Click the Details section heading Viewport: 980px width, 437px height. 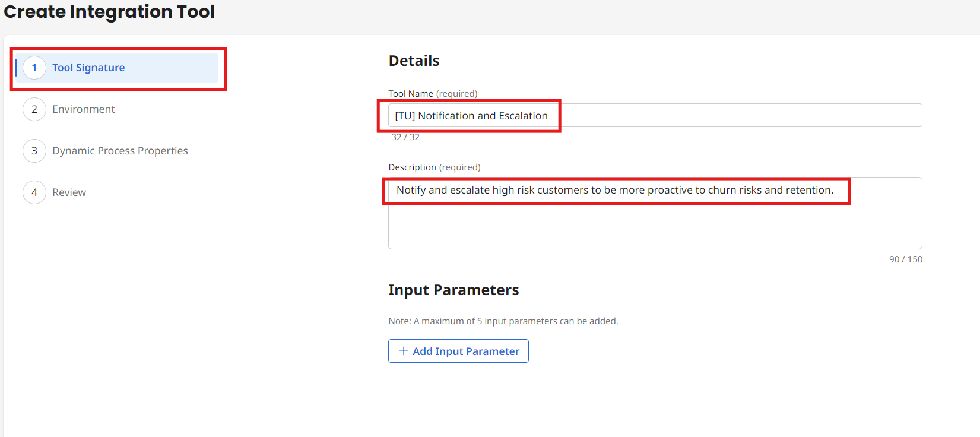(414, 60)
